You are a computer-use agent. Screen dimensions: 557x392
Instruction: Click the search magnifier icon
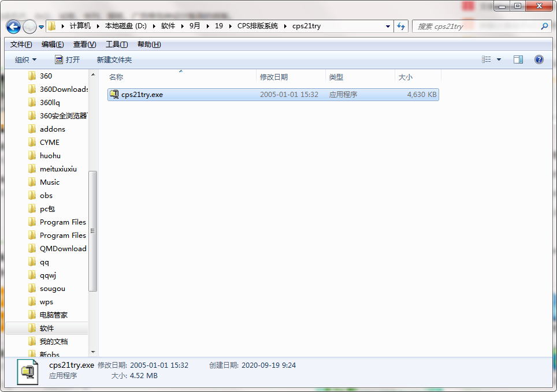coord(544,27)
